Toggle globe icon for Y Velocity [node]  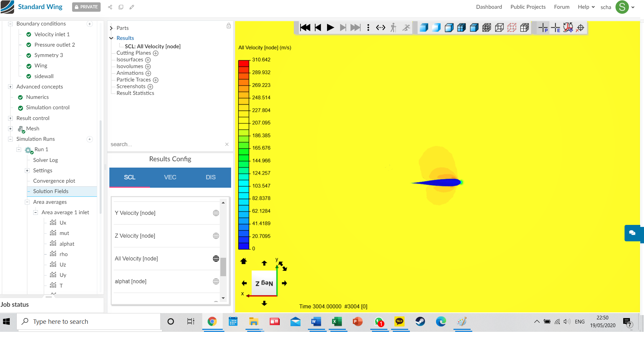(216, 213)
